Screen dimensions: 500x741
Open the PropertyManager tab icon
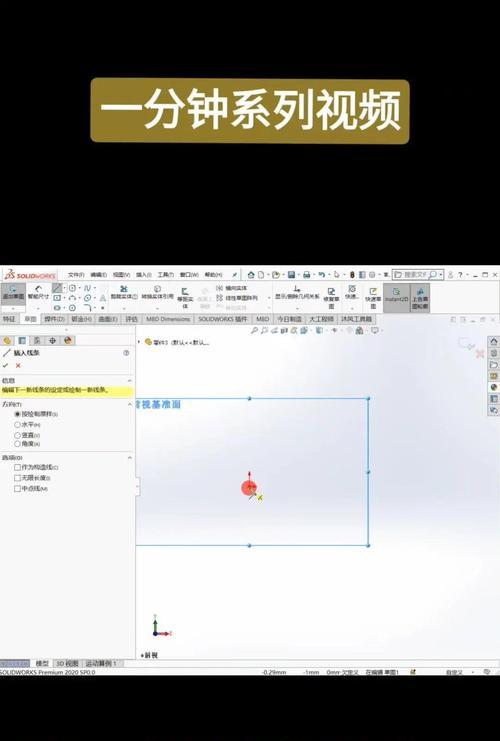pyautogui.click(x=22, y=340)
